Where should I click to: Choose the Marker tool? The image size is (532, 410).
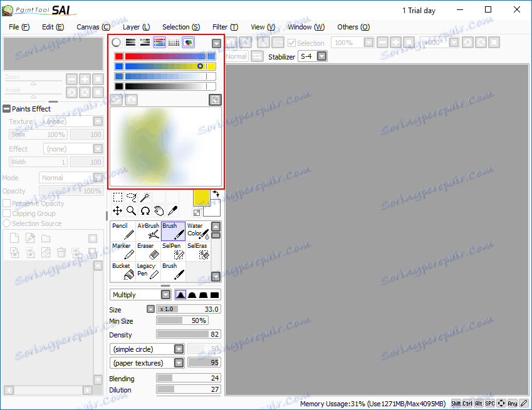[x=123, y=251]
